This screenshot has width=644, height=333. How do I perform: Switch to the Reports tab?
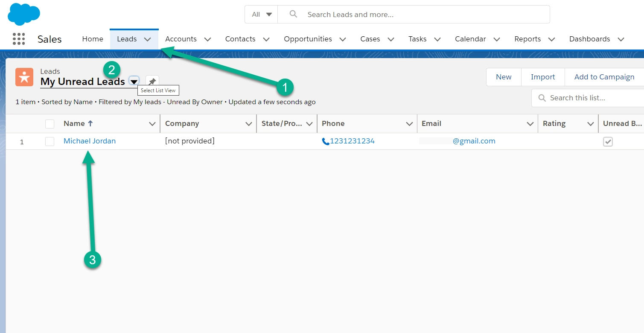click(x=527, y=39)
